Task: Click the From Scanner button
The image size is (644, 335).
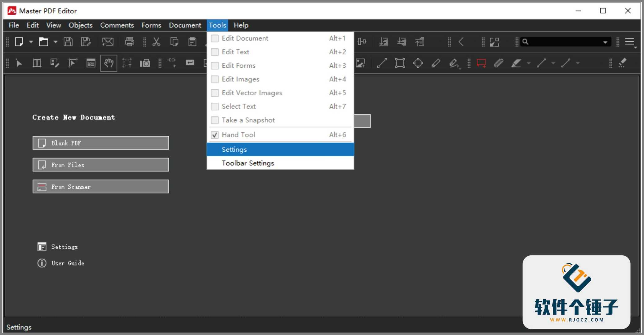Action: click(x=101, y=187)
